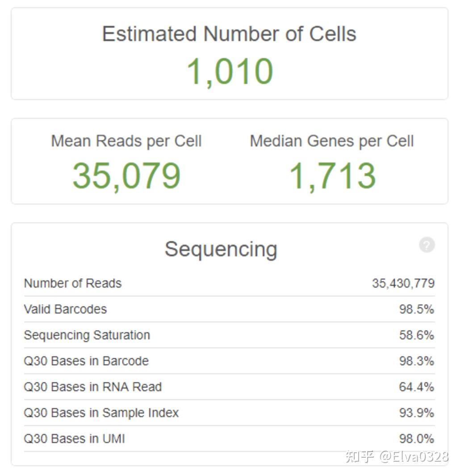Image resolution: width=461 pixels, height=476 pixels.
Task: Select the Number of Reads row
Action: 72,283
